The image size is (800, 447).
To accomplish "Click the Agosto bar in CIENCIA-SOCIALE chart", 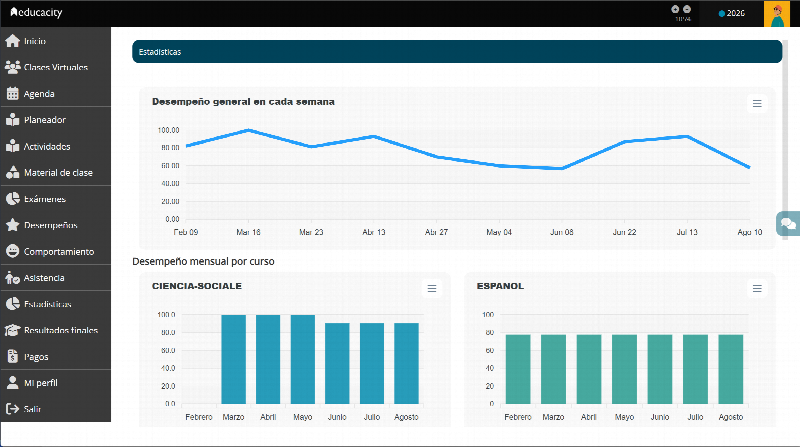I will coord(406,363).
